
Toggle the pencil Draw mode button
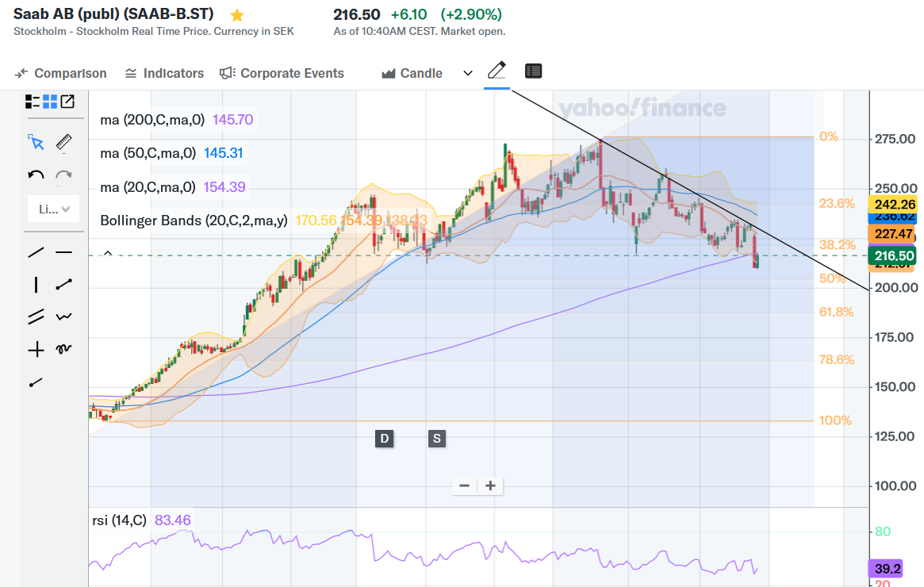coord(497,71)
